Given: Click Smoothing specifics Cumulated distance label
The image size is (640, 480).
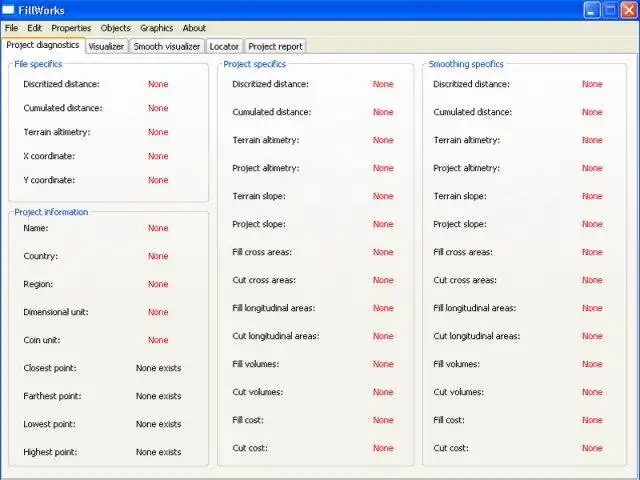Looking at the screenshot, I should (x=473, y=112).
